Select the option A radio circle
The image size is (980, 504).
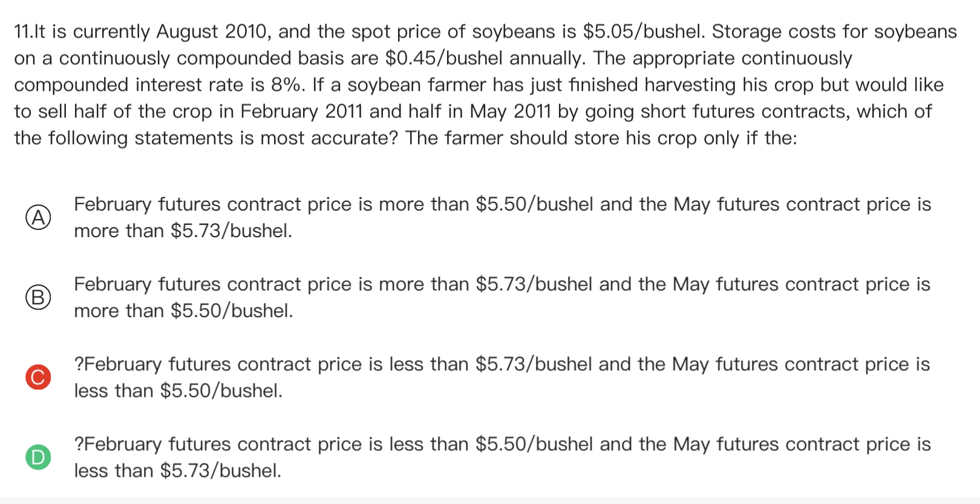pos(38,217)
